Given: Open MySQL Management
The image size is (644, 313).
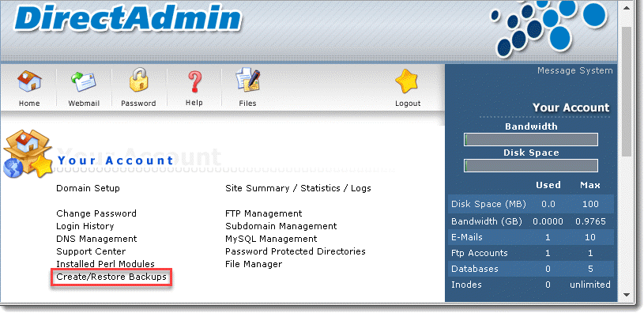Looking at the screenshot, I should click(x=271, y=239).
